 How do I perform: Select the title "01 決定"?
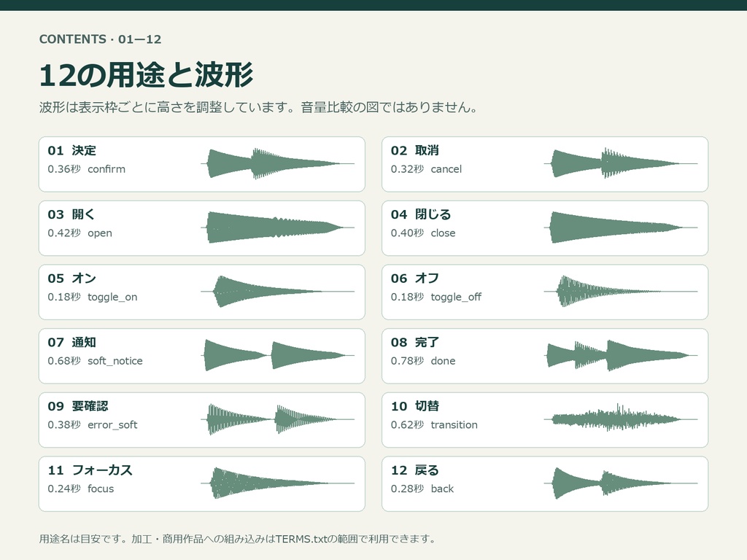(72, 150)
